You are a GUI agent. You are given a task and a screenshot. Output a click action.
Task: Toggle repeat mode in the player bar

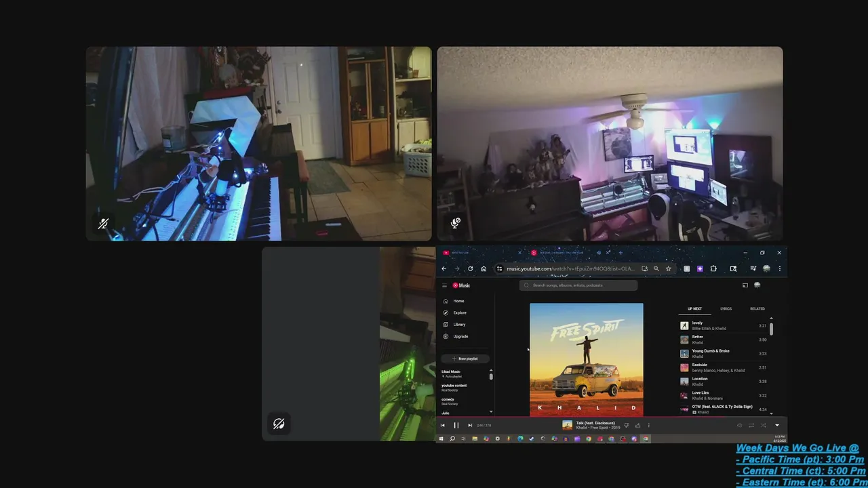pyautogui.click(x=751, y=426)
